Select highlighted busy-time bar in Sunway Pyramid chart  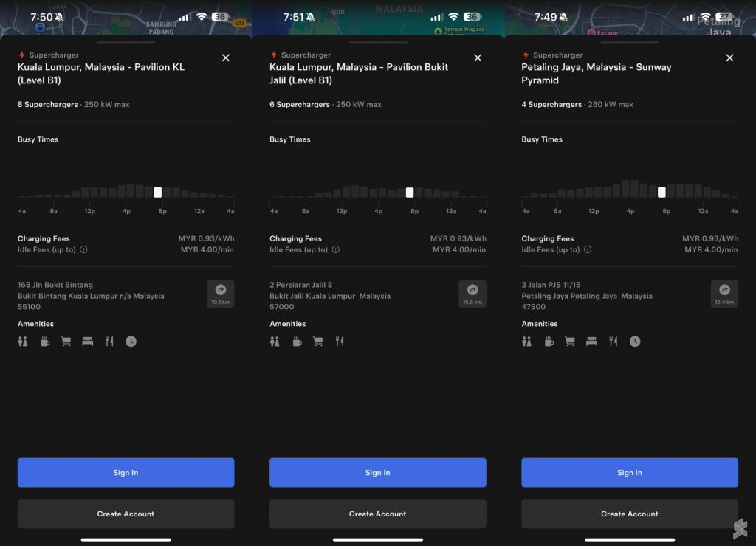[661, 192]
